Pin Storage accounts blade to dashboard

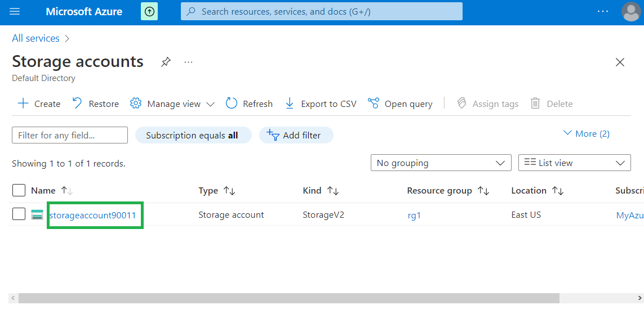pyautogui.click(x=166, y=62)
